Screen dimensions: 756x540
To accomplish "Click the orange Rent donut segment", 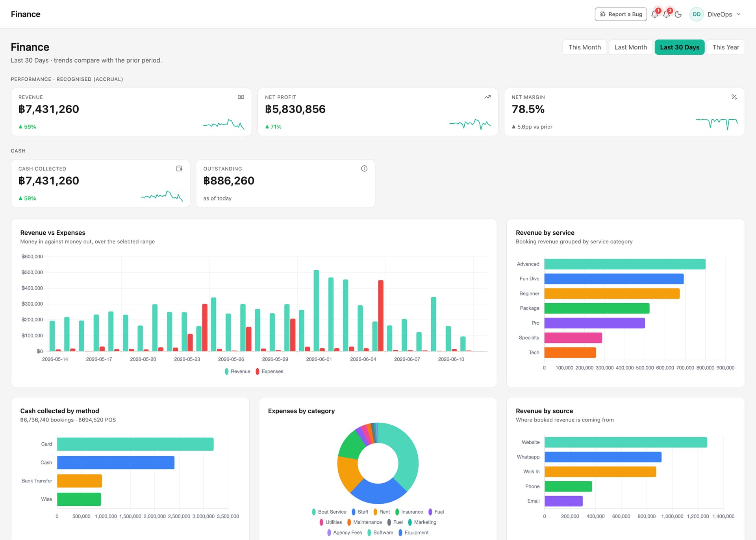I will coord(348,474).
